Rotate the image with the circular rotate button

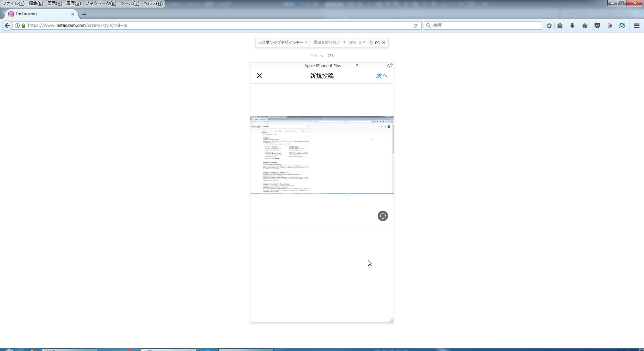point(383,216)
